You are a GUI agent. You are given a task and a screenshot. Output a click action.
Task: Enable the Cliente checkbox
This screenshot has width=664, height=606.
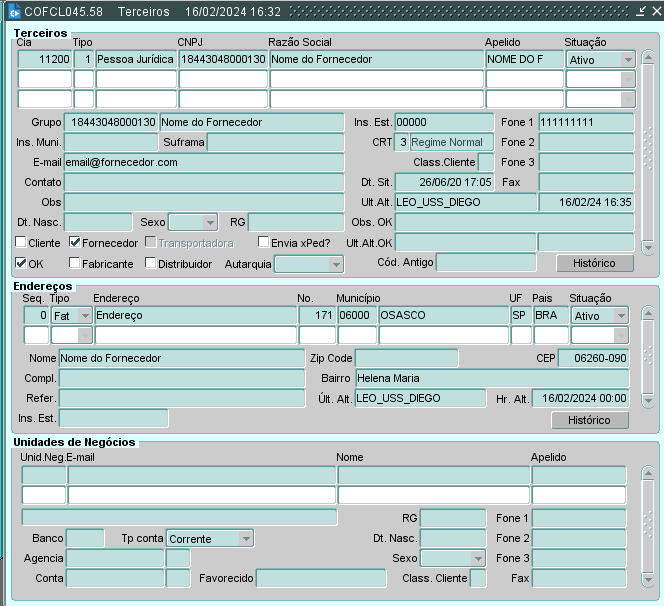[x=21, y=242]
